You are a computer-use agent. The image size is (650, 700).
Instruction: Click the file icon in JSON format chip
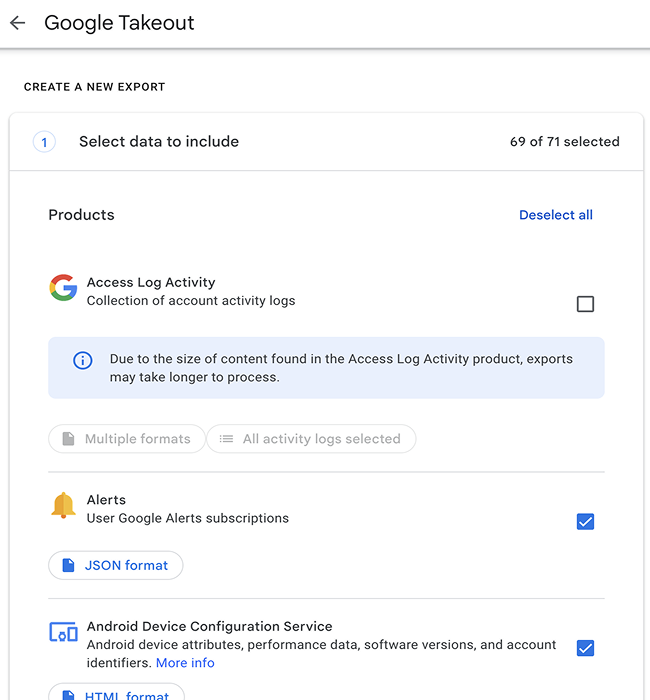point(68,565)
